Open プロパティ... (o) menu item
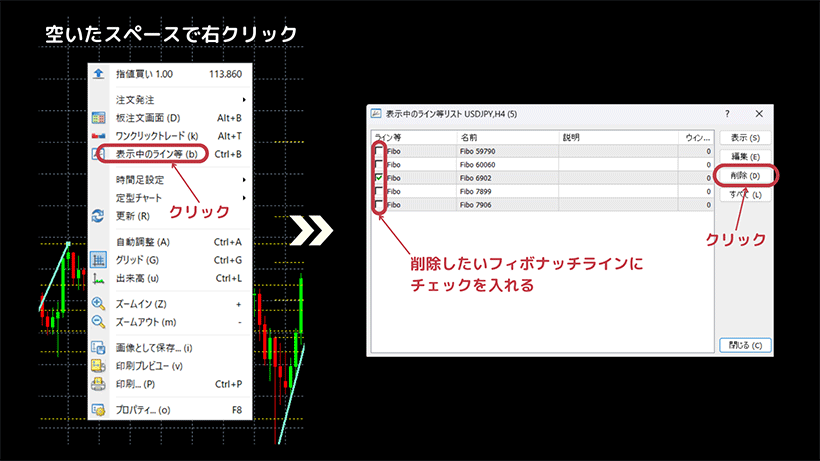This screenshot has width=820, height=461. click(x=170, y=410)
